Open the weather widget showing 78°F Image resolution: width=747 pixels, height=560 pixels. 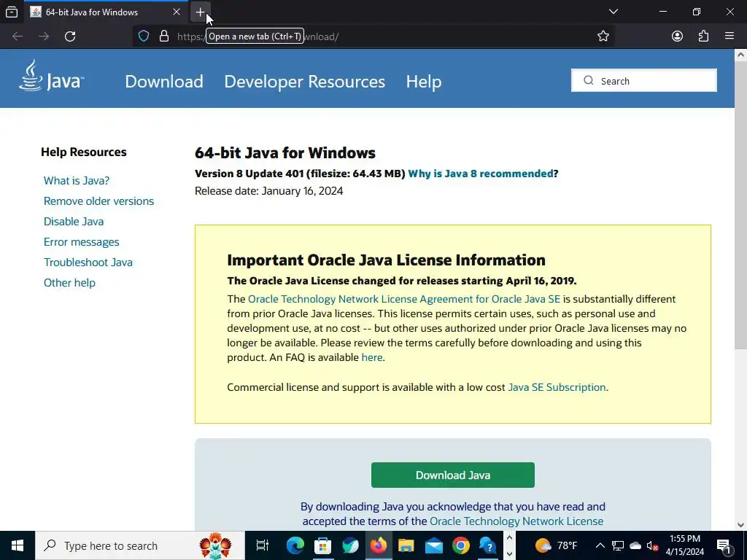coord(556,545)
